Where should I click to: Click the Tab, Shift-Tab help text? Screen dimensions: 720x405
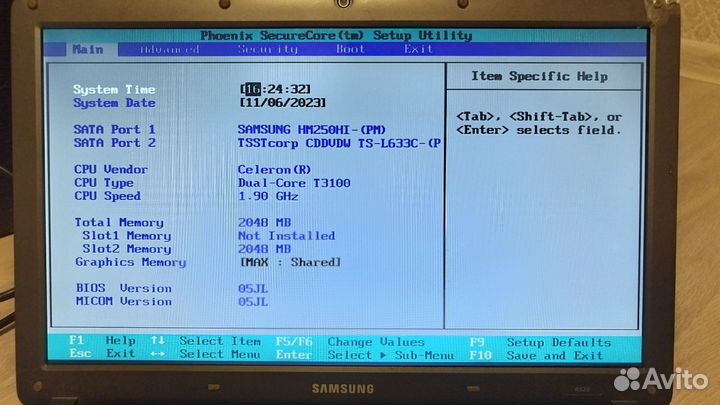pos(539,124)
